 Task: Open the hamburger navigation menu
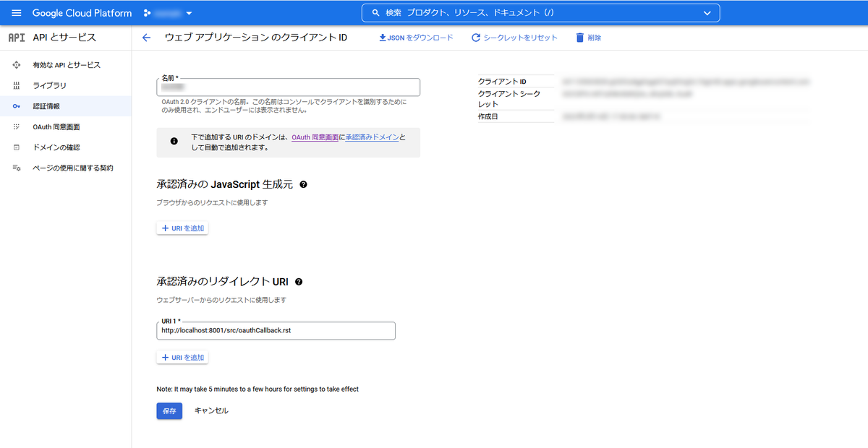[17, 13]
